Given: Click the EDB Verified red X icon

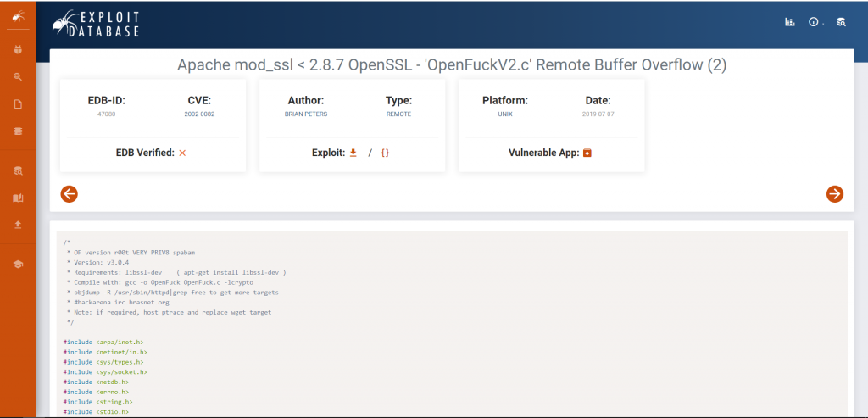Looking at the screenshot, I should pyautogui.click(x=183, y=153).
